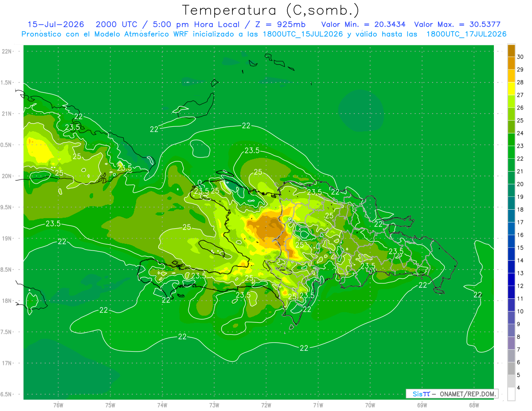Click the "18N" latitude label

tap(7, 301)
